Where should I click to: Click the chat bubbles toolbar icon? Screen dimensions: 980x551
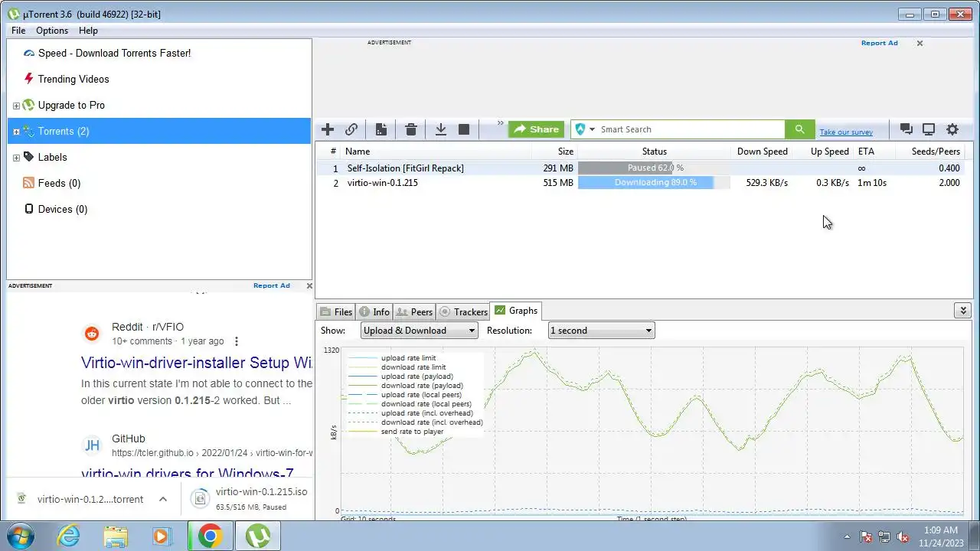(906, 129)
